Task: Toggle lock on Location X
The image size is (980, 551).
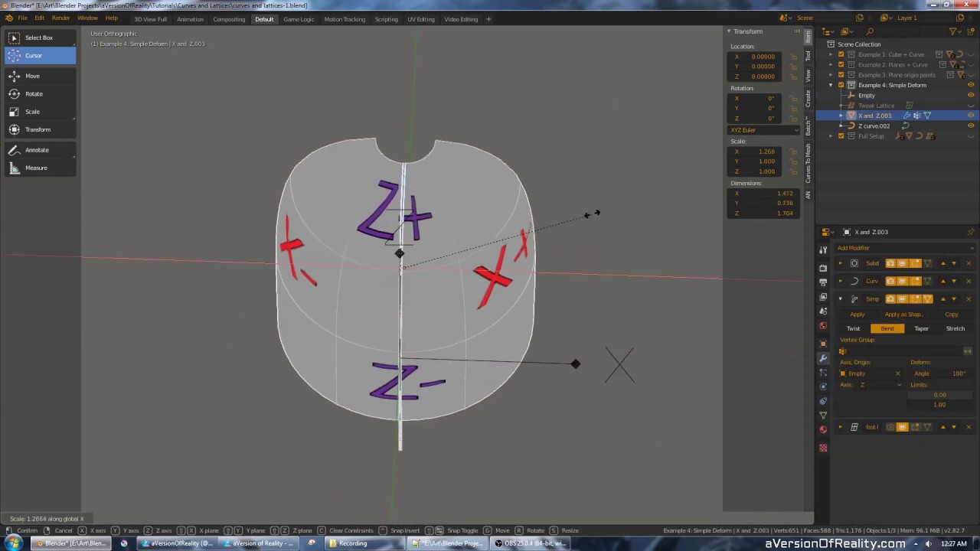Action: (794, 57)
